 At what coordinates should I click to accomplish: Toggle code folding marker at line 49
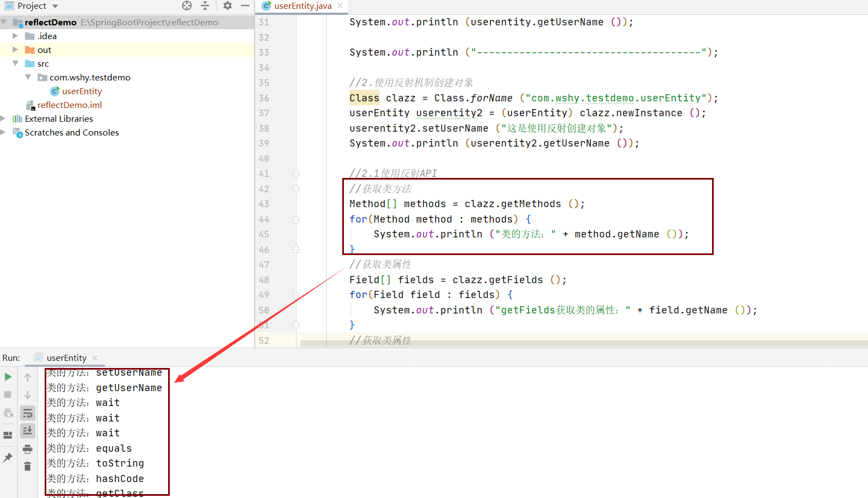[296, 295]
